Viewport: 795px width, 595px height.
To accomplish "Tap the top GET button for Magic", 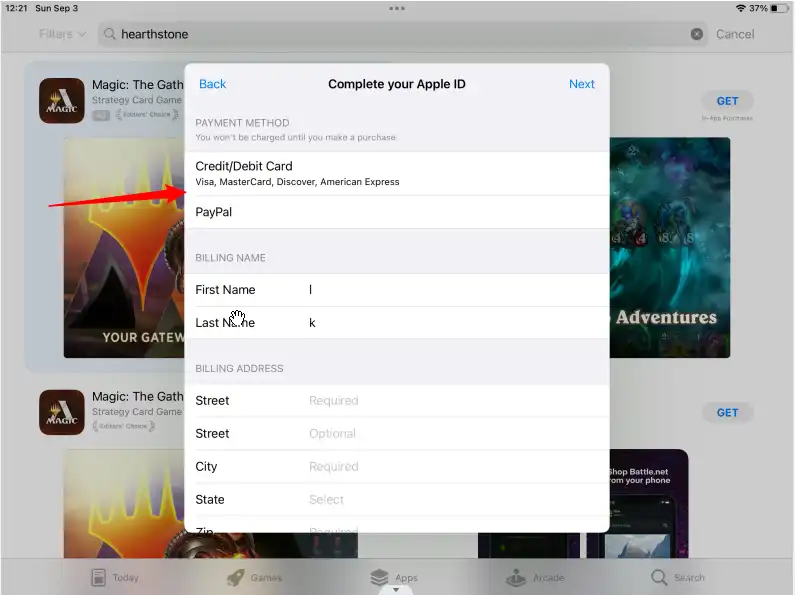I will click(727, 101).
